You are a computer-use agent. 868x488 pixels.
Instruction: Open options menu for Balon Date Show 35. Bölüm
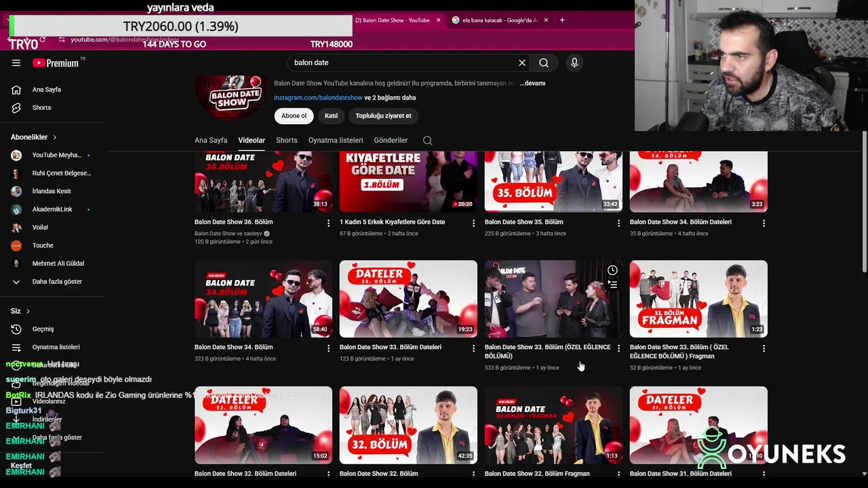618,223
